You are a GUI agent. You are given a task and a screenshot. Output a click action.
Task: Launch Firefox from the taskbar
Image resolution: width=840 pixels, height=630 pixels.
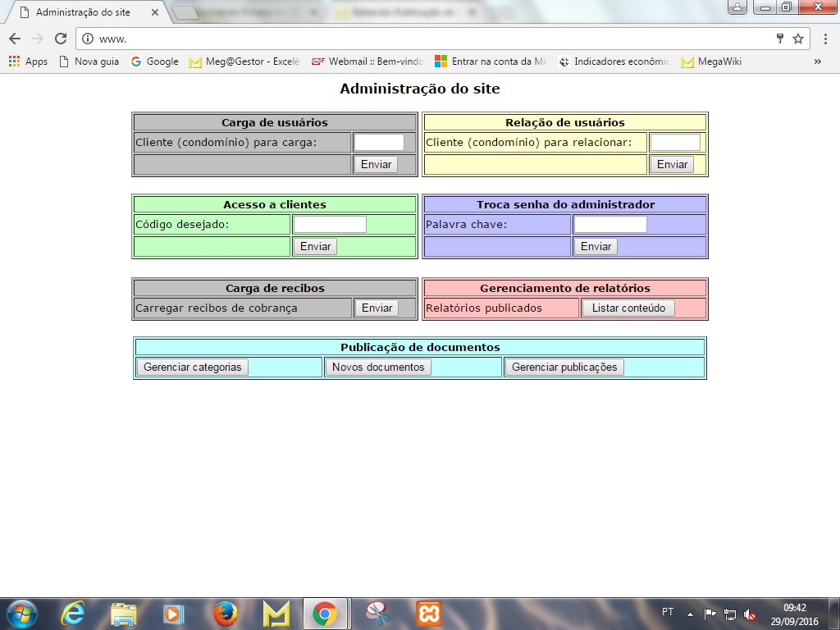(x=225, y=613)
